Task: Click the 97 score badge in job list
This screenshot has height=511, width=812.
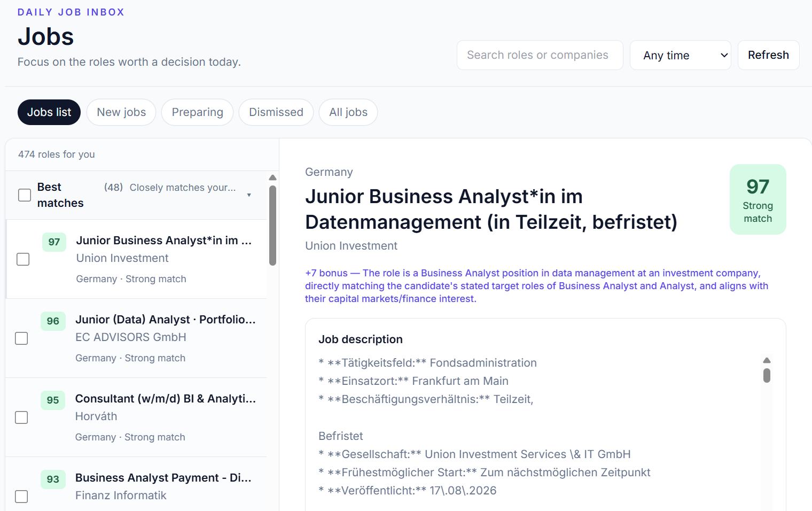Action: click(54, 242)
